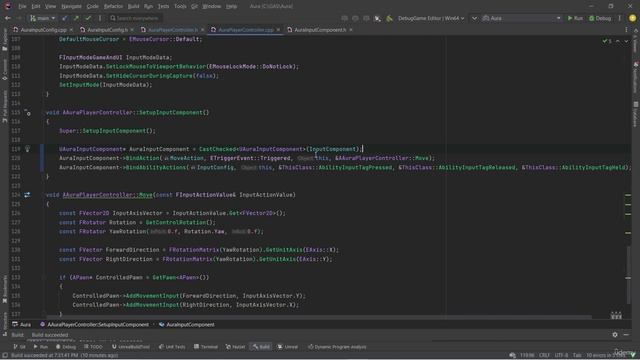Open the Navigate menu
Image resolution: width=640 pixels, height=360 pixels.
(71, 7)
